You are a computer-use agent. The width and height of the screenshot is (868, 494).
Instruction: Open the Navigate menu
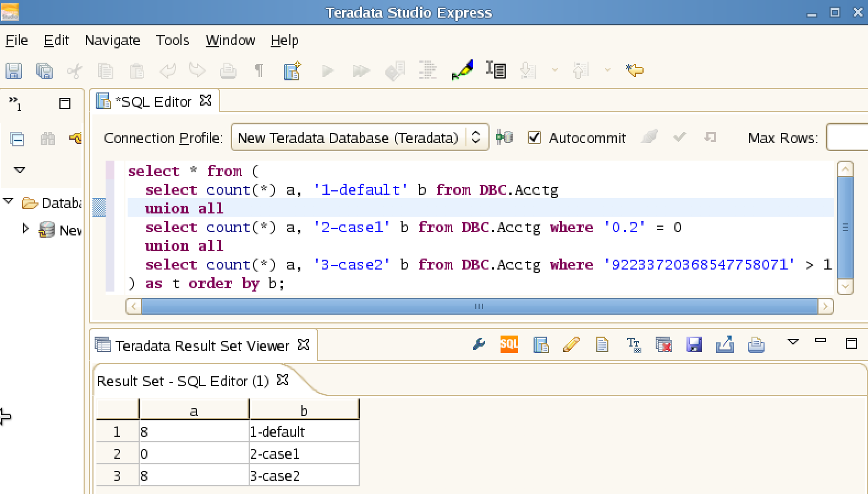[112, 40]
